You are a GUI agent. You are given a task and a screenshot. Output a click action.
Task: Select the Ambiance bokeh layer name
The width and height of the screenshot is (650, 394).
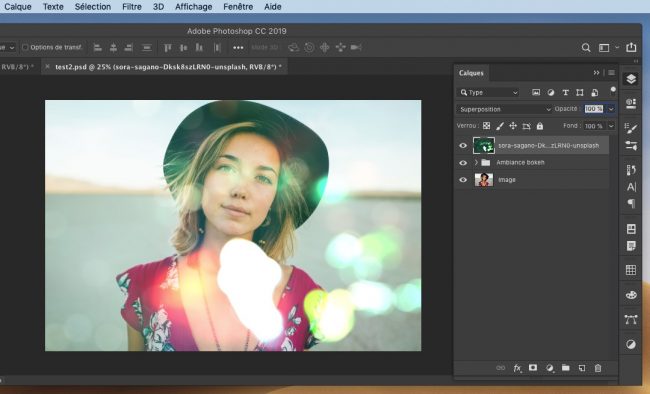point(520,162)
